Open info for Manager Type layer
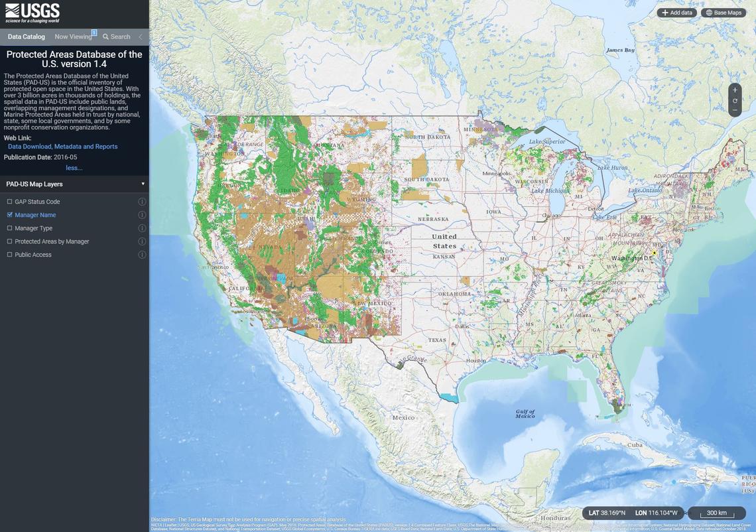 click(142, 228)
